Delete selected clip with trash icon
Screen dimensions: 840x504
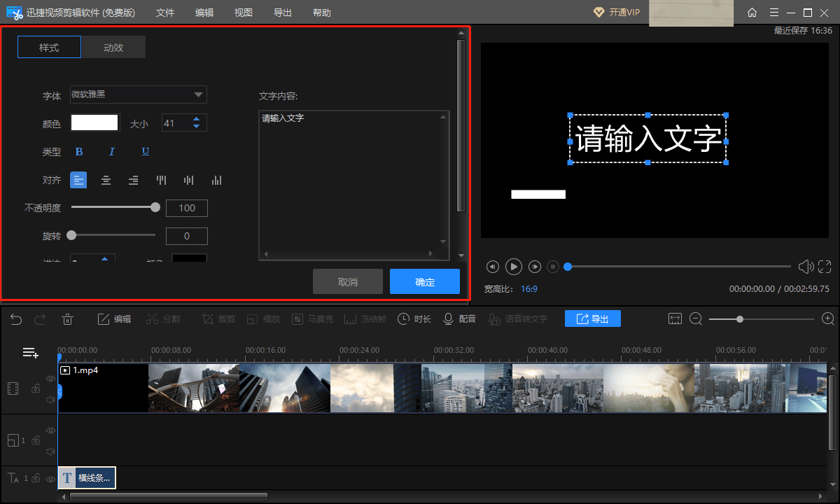(68, 319)
